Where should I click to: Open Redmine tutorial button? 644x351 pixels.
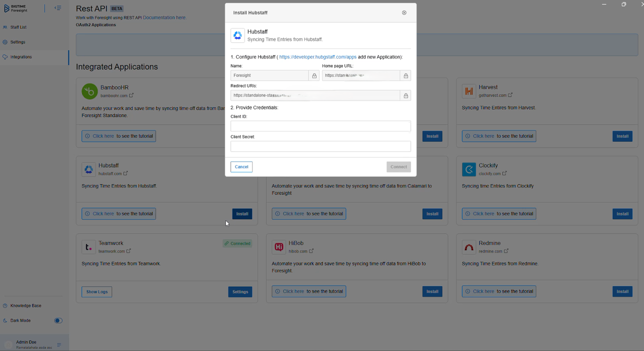click(499, 291)
